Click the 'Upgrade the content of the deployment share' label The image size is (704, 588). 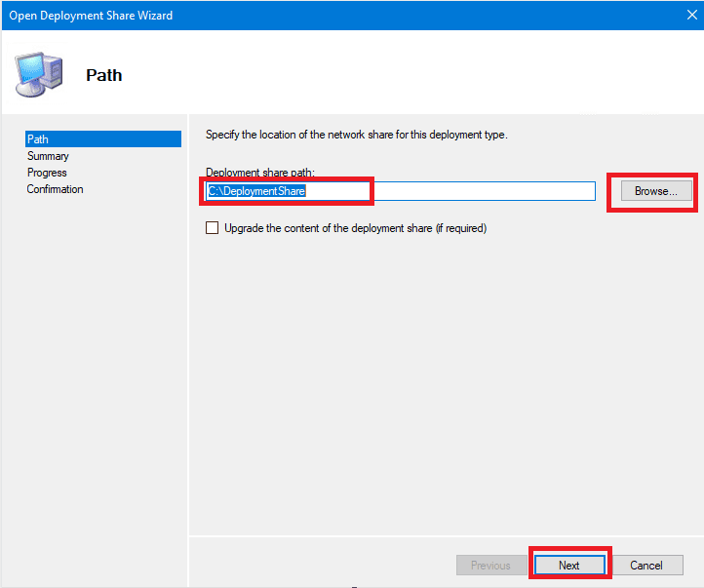[x=355, y=228]
